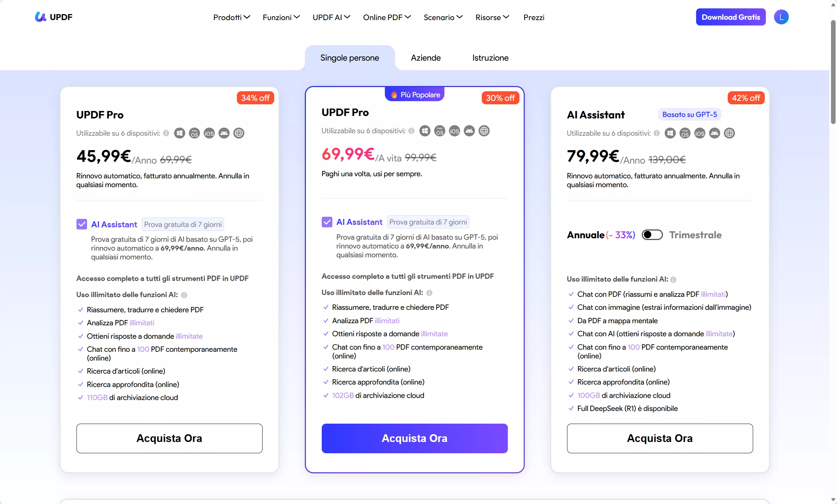Uncheck AI Assistant in the 69,99€ lifetime plan
The width and height of the screenshot is (837, 504).
(x=327, y=222)
